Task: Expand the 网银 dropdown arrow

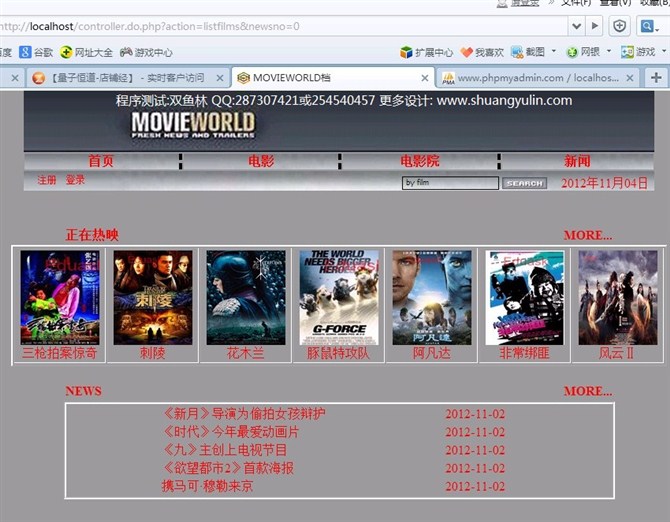Action: pos(609,51)
